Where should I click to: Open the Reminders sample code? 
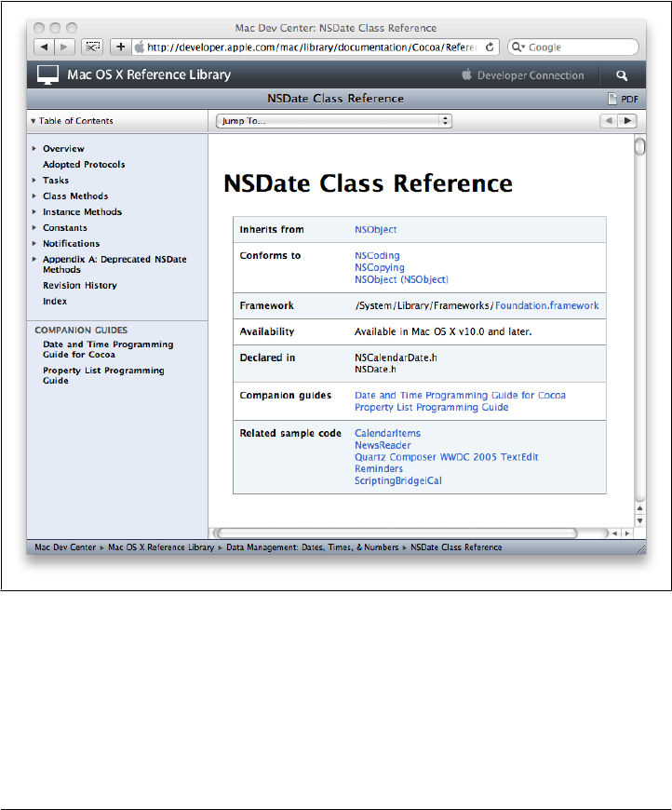coord(379,468)
